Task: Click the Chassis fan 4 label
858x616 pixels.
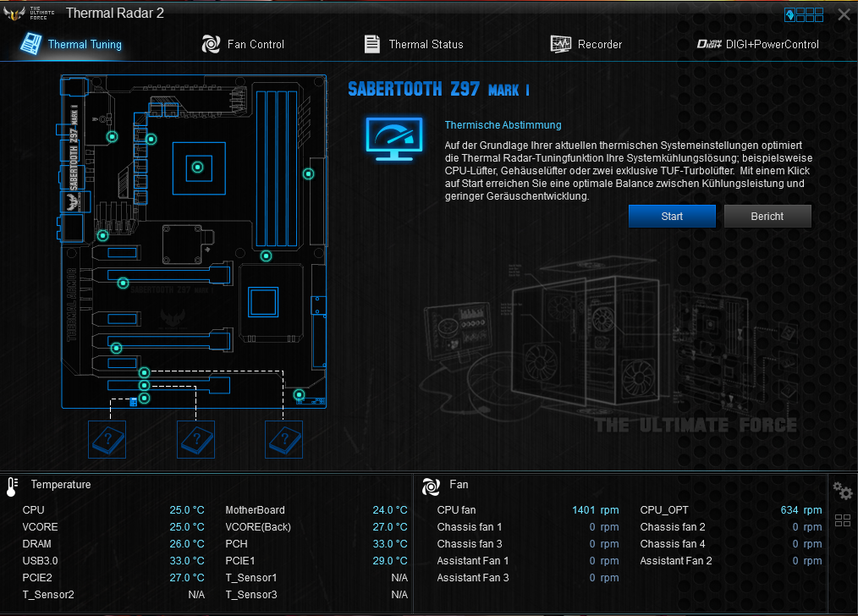Action: pos(673,544)
